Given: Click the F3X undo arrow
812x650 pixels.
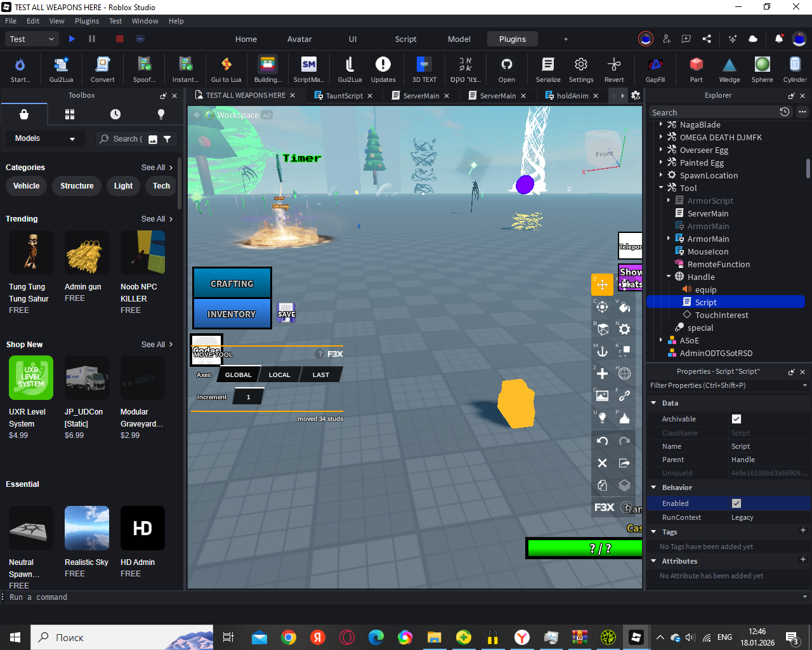Looking at the screenshot, I should click(x=602, y=441).
